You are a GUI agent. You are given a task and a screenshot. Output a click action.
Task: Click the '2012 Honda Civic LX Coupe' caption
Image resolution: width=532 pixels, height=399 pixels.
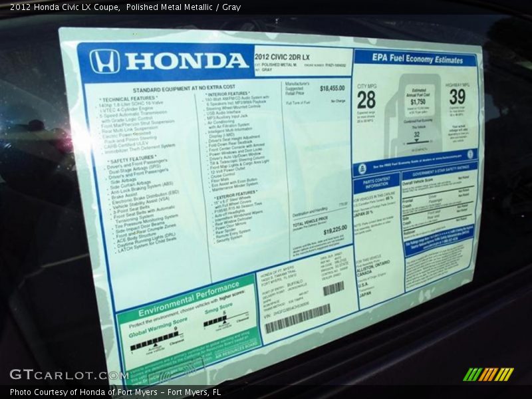(x=65, y=7)
